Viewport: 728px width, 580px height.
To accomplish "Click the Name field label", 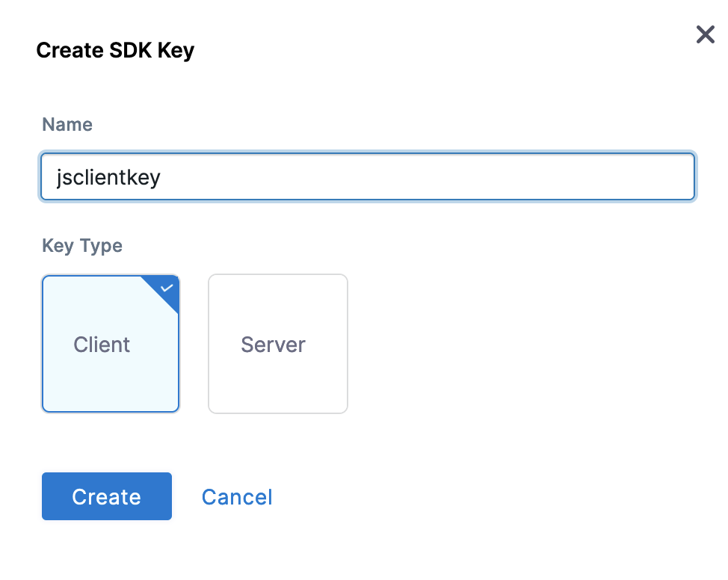I will coord(67,125).
